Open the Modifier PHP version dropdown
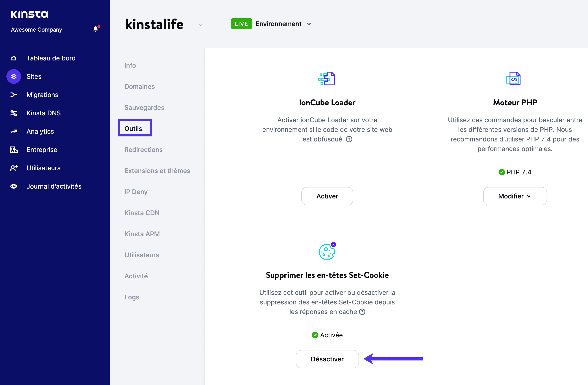The width and height of the screenshot is (588, 385). [x=515, y=196]
